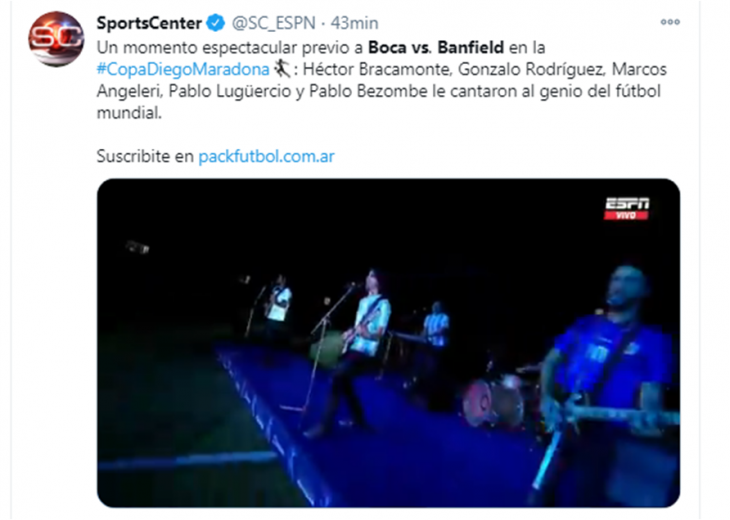Viewport: 730px width, 520px height.
Task: Visit the packfutbol.com.ar link
Action: tap(266, 156)
